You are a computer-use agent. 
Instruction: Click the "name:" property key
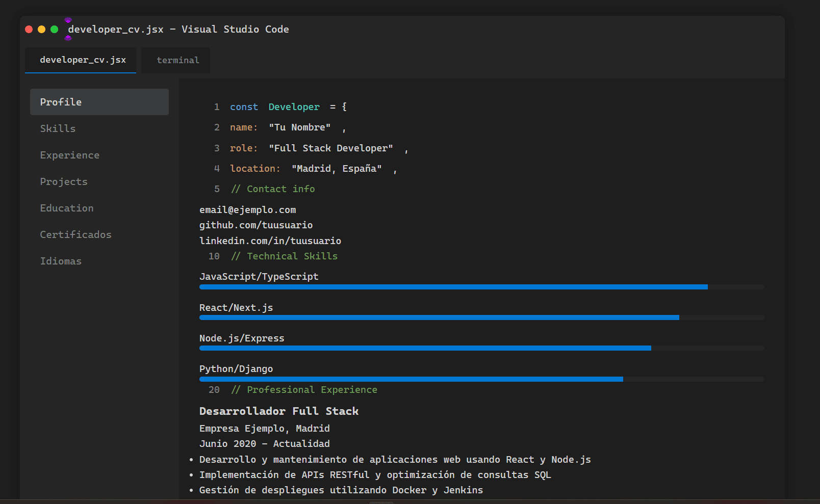tap(244, 127)
